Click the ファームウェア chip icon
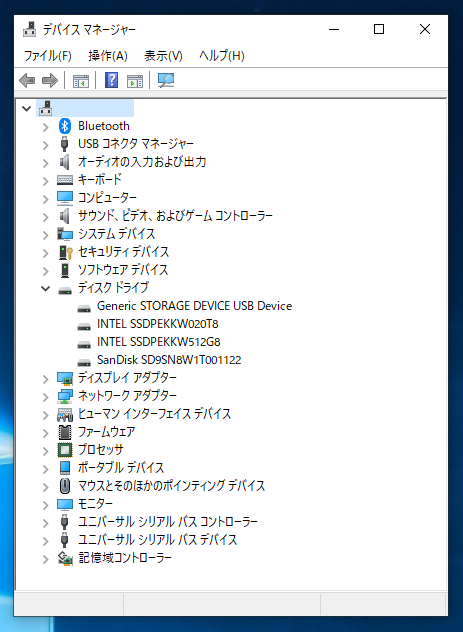This screenshot has height=632, width=463. click(65, 432)
